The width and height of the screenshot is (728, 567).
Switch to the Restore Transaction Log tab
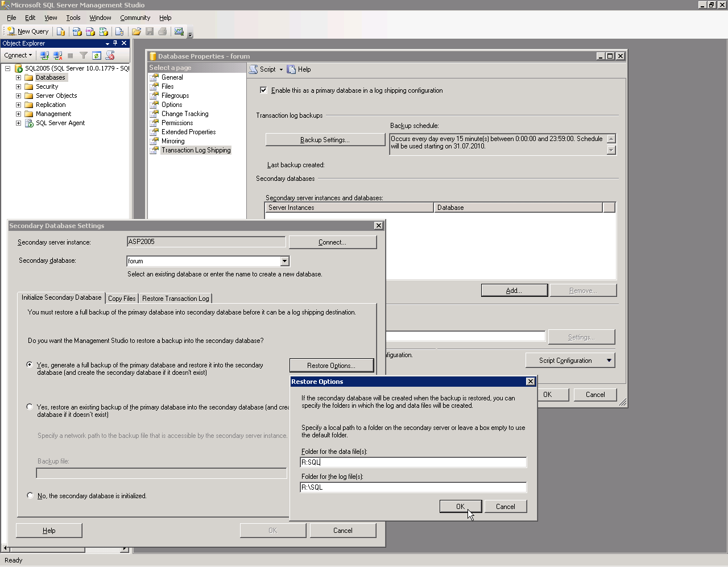pos(176,299)
